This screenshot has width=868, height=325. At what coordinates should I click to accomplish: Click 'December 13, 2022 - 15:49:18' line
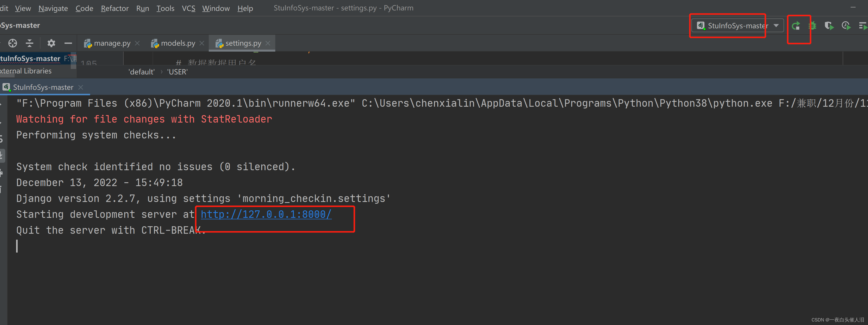[99, 183]
